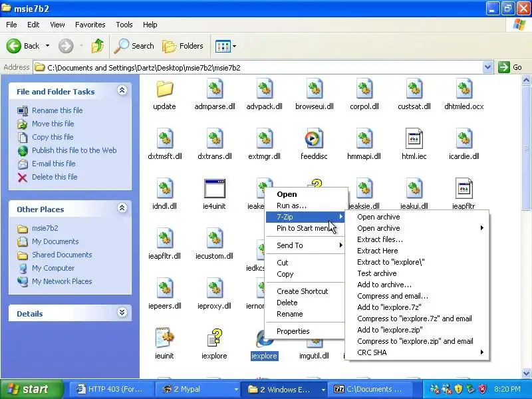Click Delete this file link
Screen dimensions: 532x399
tap(55, 177)
